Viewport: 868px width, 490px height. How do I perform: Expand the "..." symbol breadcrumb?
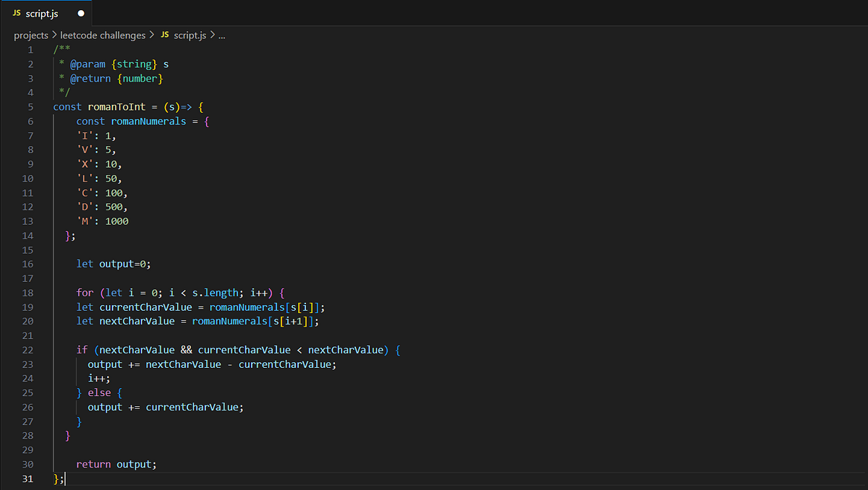[221, 35]
